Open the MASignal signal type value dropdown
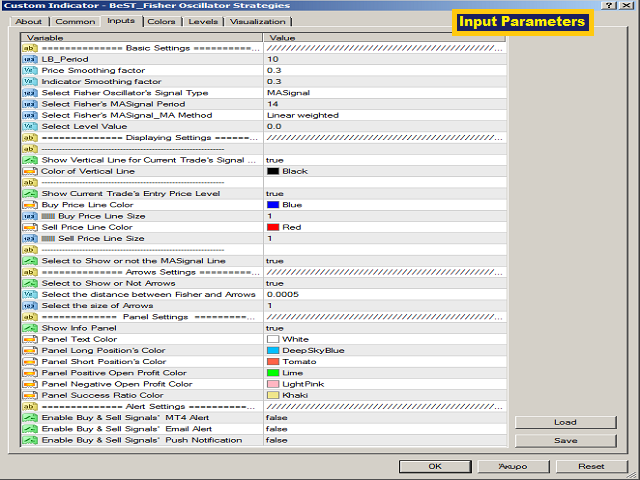Viewport: 640px width, 480px height. coord(385,93)
